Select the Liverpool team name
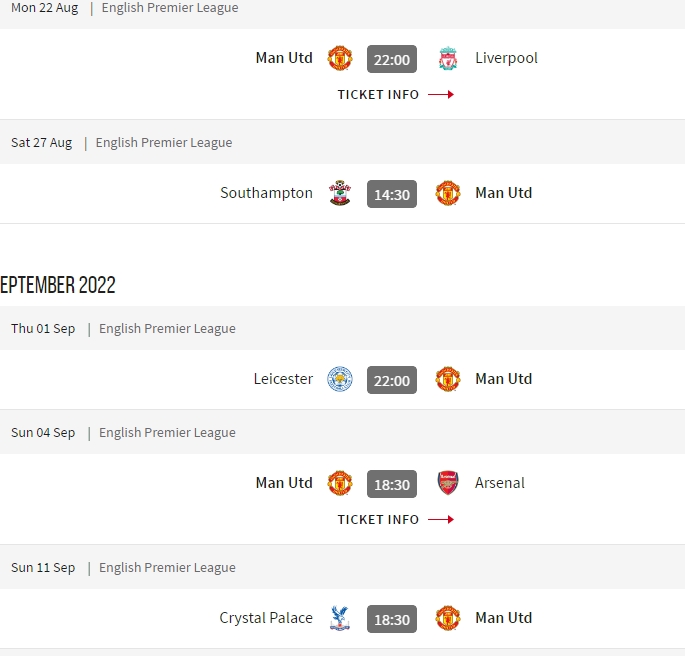This screenshot has height=656, width=685. (x=506, y=58)
